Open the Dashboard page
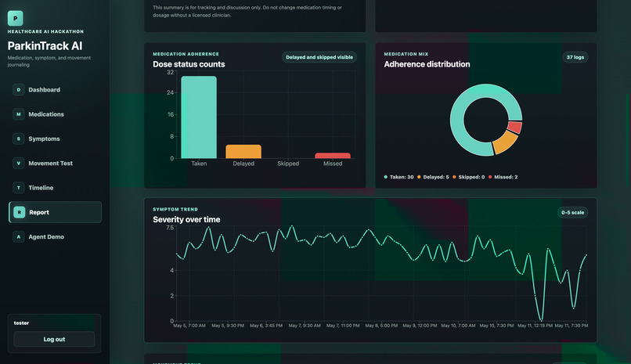 point(55,90)
